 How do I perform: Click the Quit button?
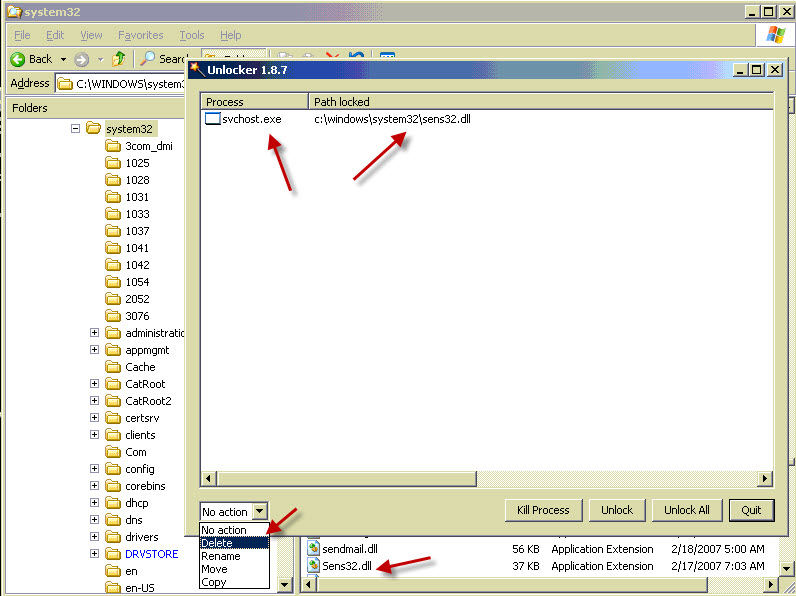pos(751,510)
